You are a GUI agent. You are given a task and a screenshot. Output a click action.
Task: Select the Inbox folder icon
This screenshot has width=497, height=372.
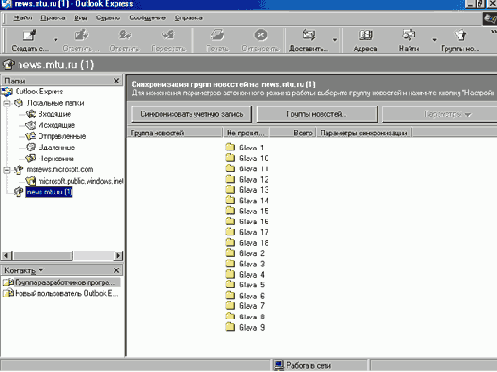(x=31, y=114)
